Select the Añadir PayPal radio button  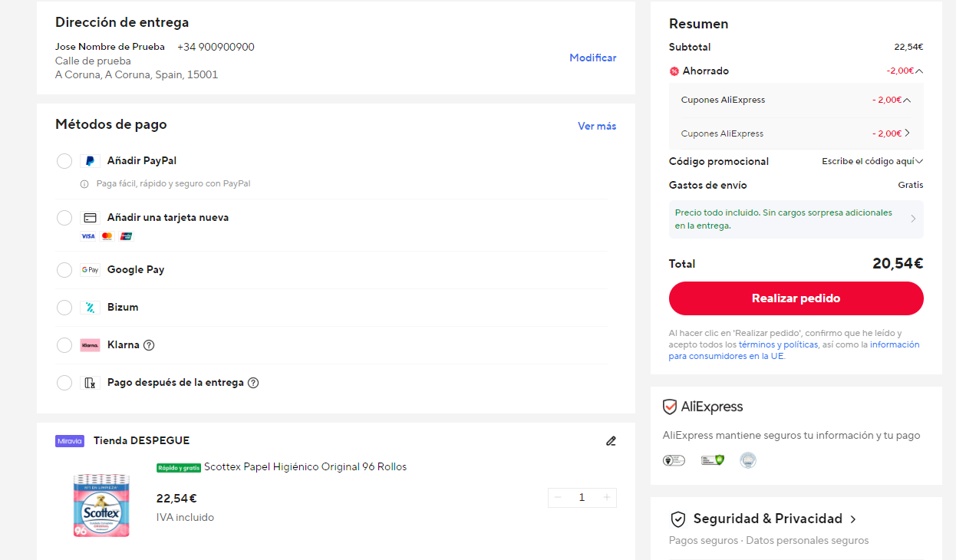pyautogui.click(x=64, y=161)
